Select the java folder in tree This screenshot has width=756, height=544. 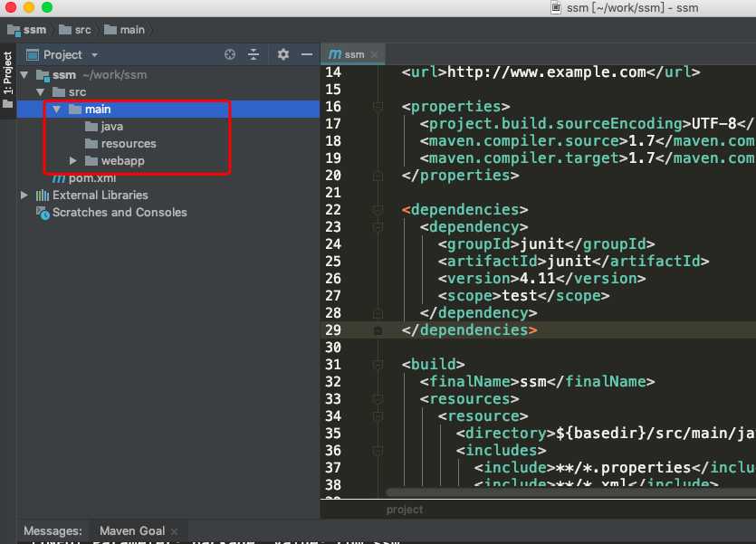point(112,127)
